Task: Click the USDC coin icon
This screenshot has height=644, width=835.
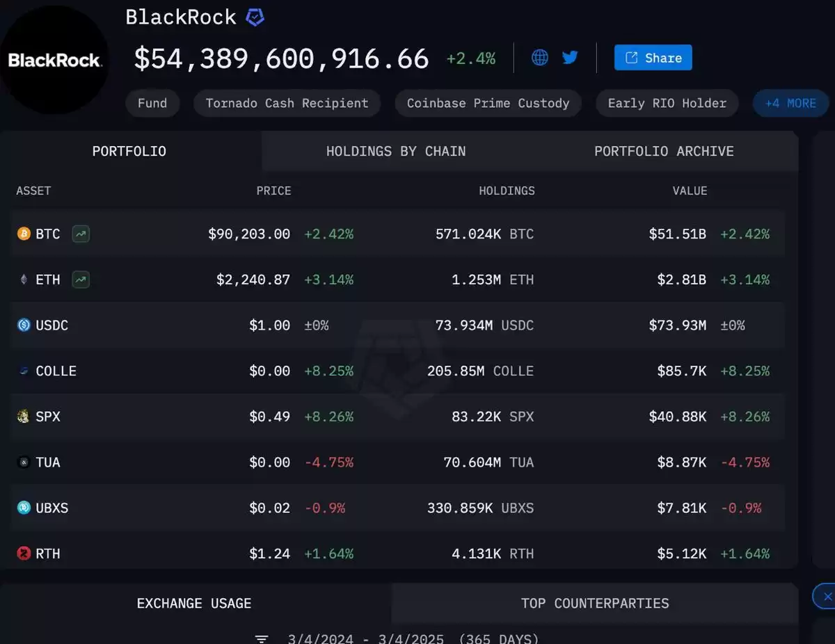Action: pos(24,325)
